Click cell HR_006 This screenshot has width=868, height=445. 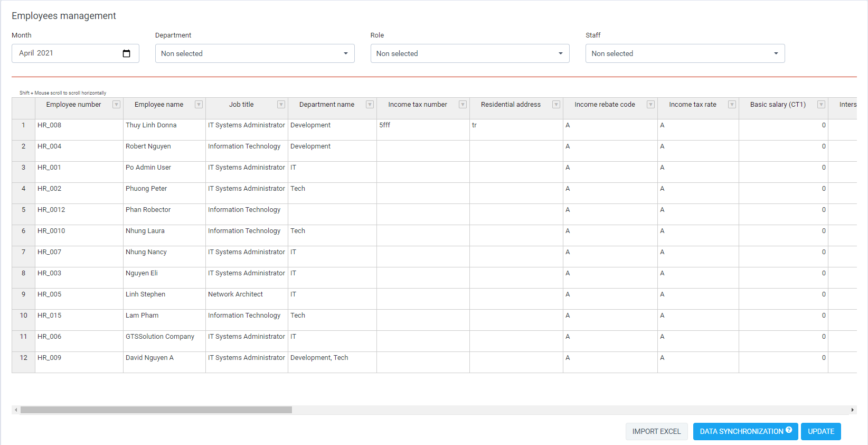click(x=79, y=341)
